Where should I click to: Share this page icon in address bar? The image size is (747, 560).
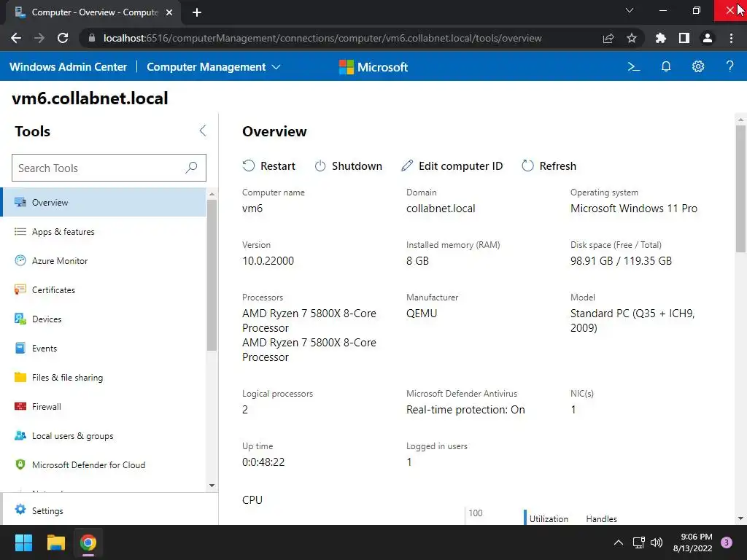608,38
